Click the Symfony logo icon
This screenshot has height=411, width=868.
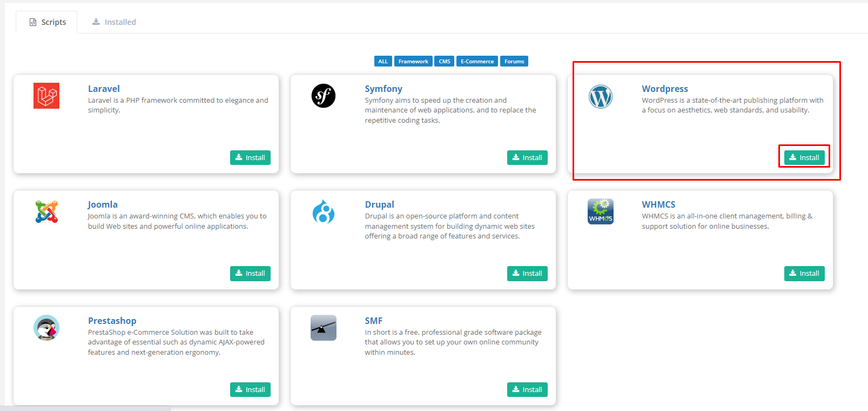point(324,96)
